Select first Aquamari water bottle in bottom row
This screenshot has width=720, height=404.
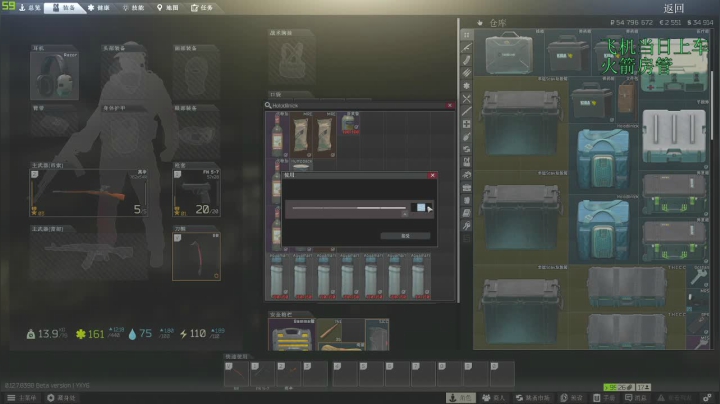tap(277, 277)
